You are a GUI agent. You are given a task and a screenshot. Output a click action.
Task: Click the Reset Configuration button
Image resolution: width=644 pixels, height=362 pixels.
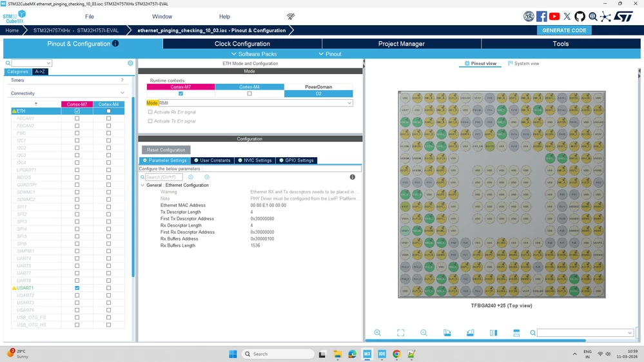[166, 150]
